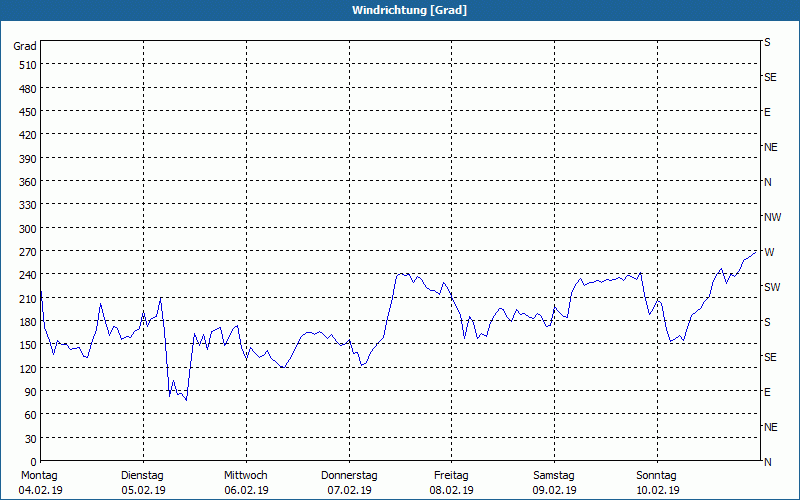Click the date 10.02.19
This screenshot has width=800, height=500.
(658, 490)
